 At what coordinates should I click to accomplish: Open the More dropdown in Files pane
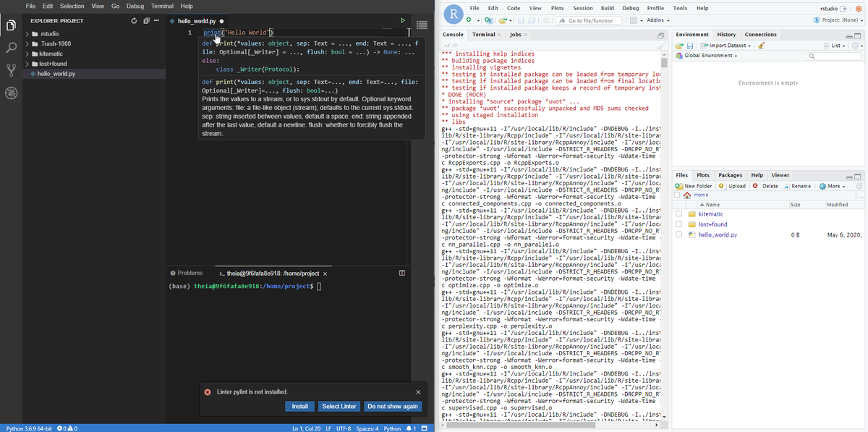pyautogui.click(x=831, y=186)
